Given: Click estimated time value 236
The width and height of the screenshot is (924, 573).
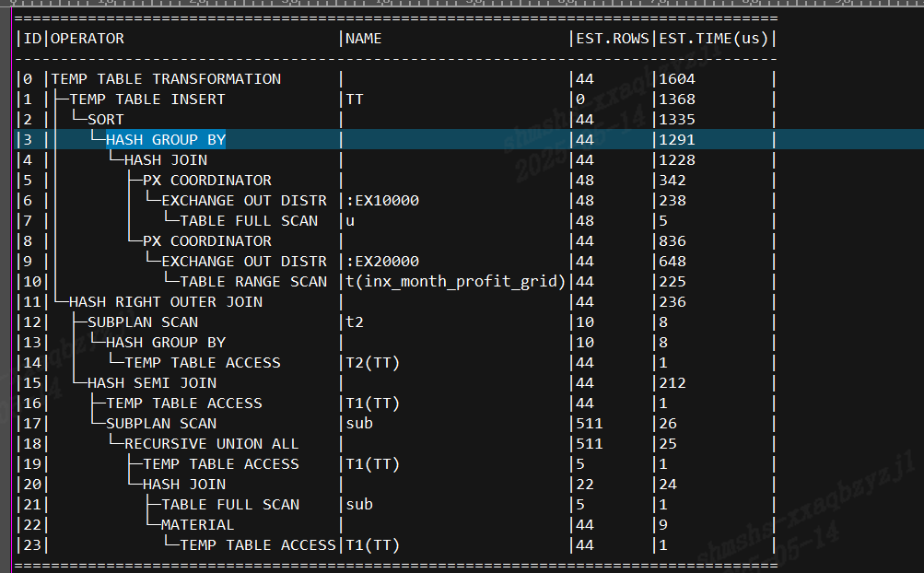Looking at the screenshot, I should 673,302.
